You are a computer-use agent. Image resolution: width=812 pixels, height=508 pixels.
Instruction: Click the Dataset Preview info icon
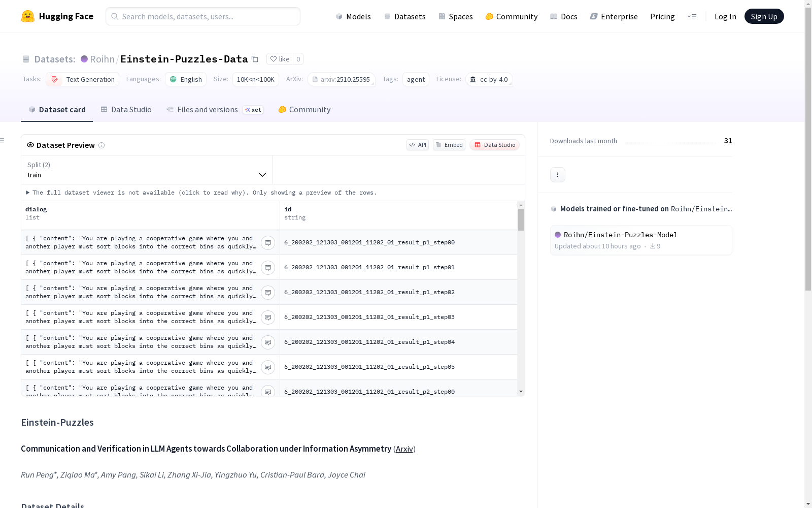(x=101, y=145)
